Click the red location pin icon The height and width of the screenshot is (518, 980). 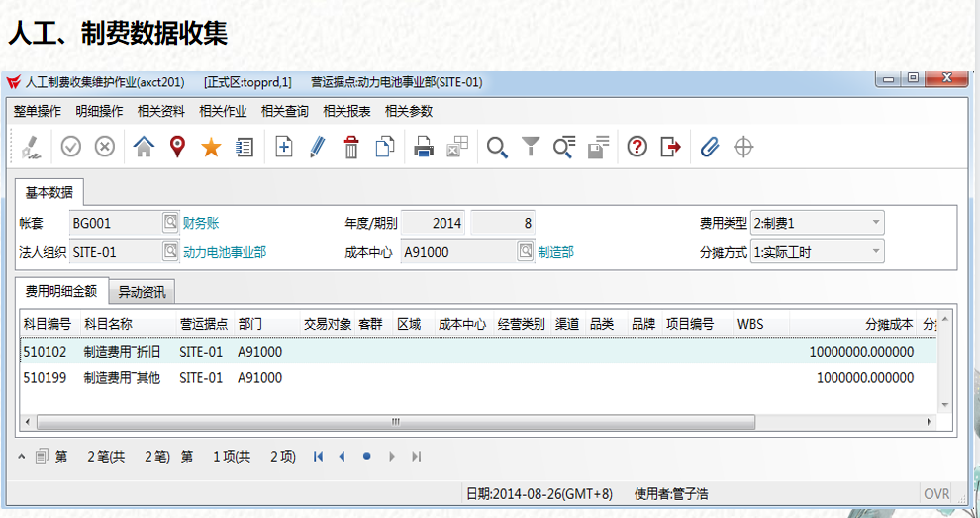click(177, 147)
